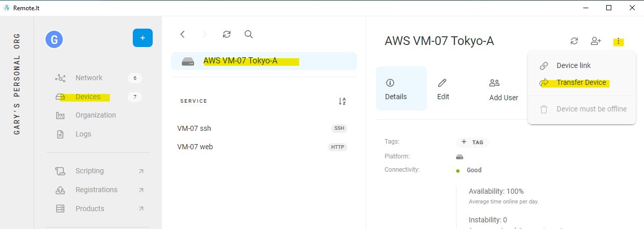Click the SSH type chip
Viewport: 644px width, 229px height.
pos(340,128)
